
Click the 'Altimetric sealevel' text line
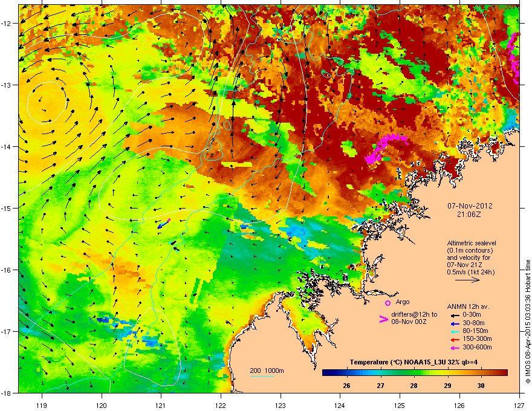[x=472, y=243]
